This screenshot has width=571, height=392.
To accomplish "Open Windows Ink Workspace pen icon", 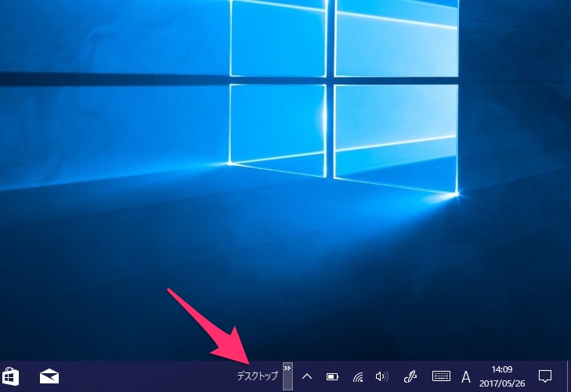I will click(410, 376).
